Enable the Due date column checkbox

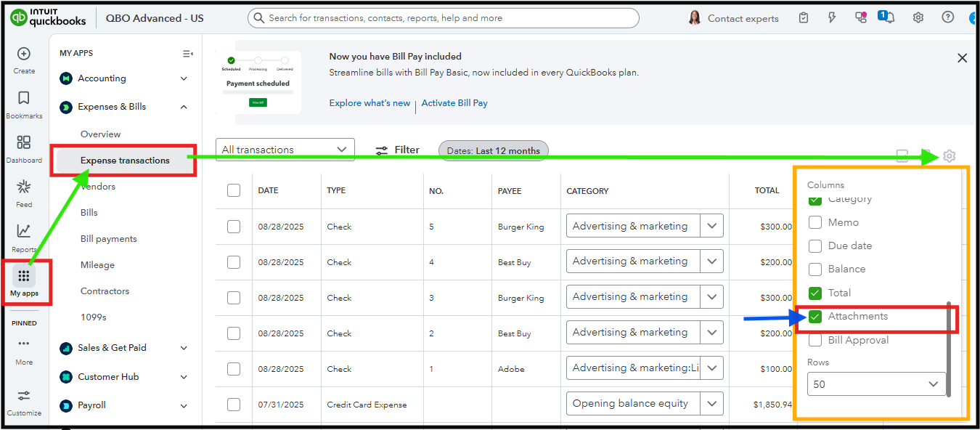815,246
